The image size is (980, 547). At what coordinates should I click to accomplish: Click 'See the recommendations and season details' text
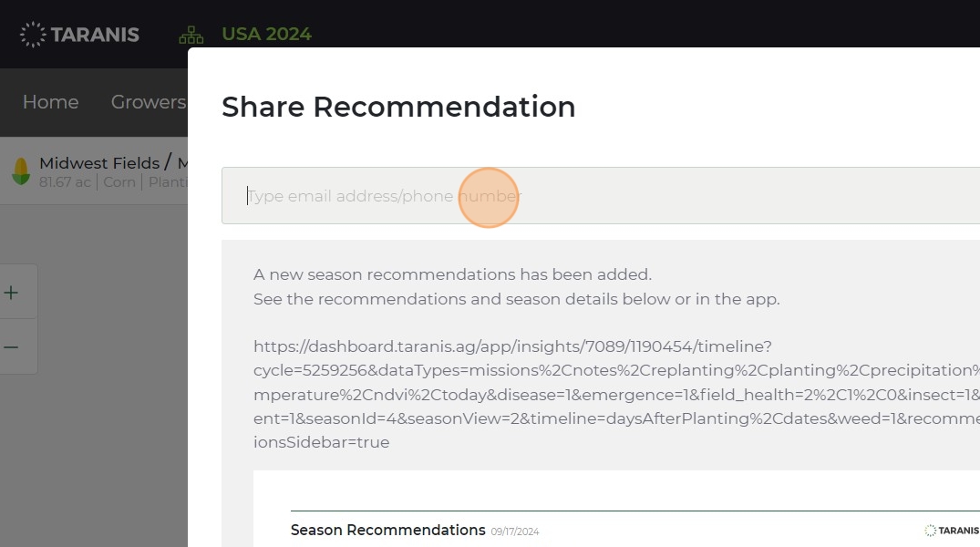(x=516, y=299)
